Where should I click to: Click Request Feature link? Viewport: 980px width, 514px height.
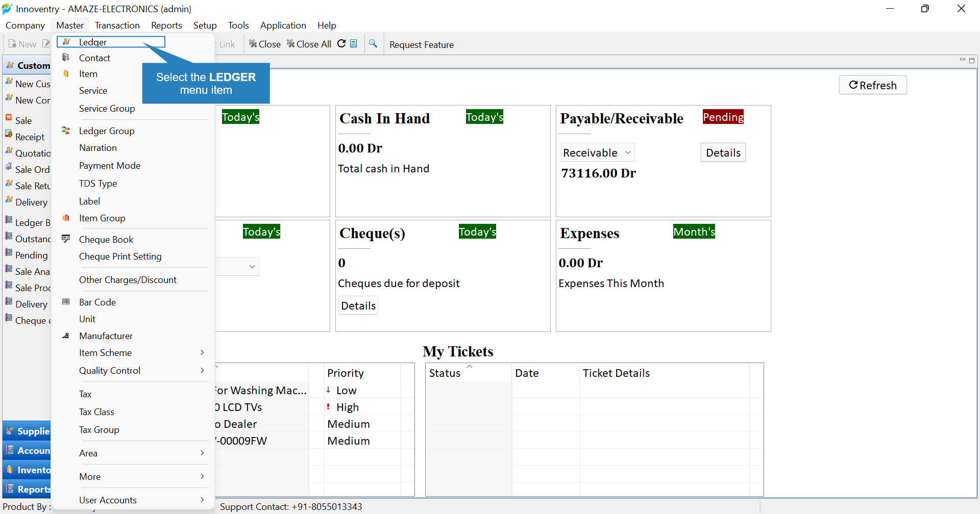(x=422, y=44)
